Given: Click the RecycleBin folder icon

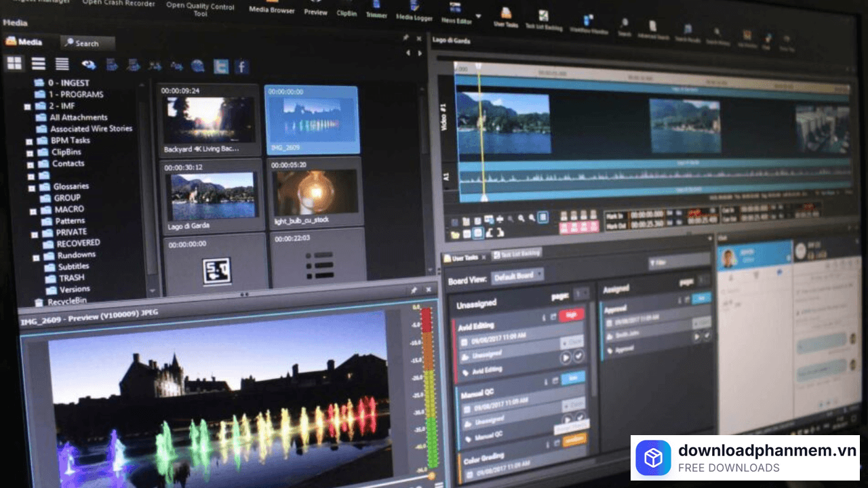Looking at the screenshot, I should coord(39,302).
